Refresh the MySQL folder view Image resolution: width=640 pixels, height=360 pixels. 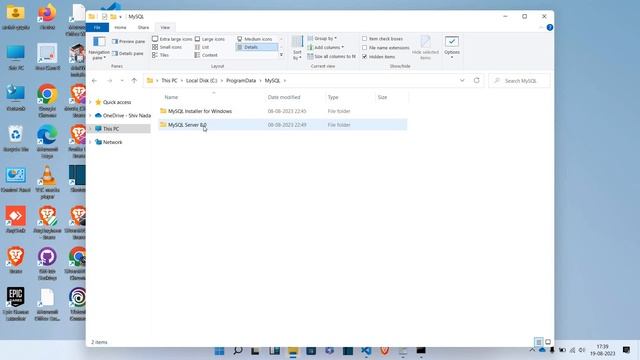[476, 80]
